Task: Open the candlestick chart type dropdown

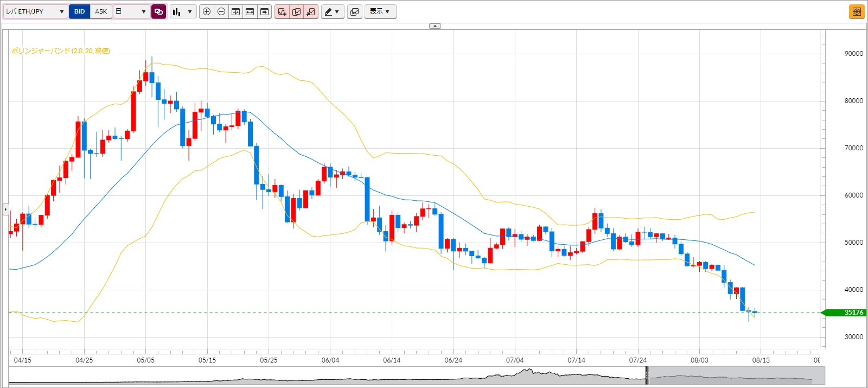Action: tap(183, 11)
